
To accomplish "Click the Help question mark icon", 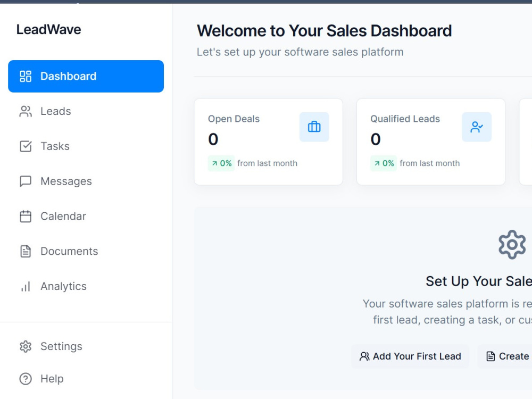I will (26, 379).
